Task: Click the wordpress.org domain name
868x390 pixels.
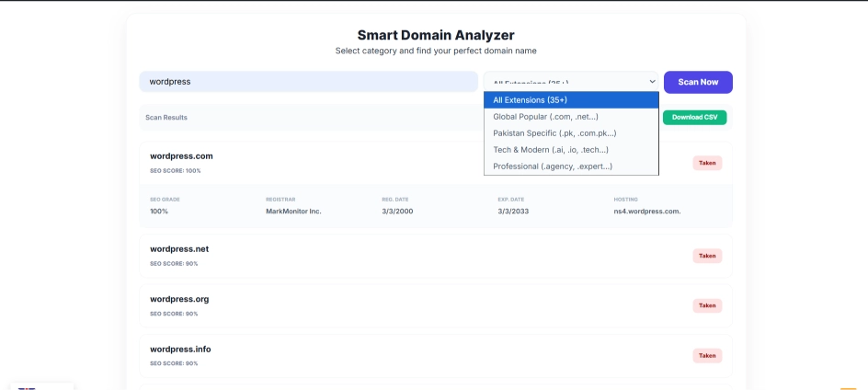Action: tap(179, 299)
